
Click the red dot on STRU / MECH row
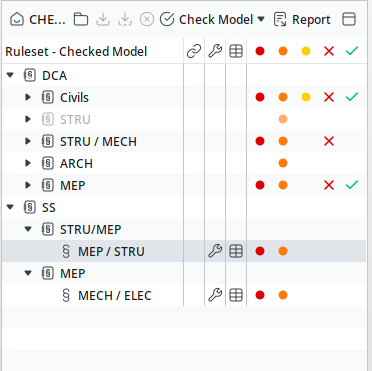click(x=260, y=141)
